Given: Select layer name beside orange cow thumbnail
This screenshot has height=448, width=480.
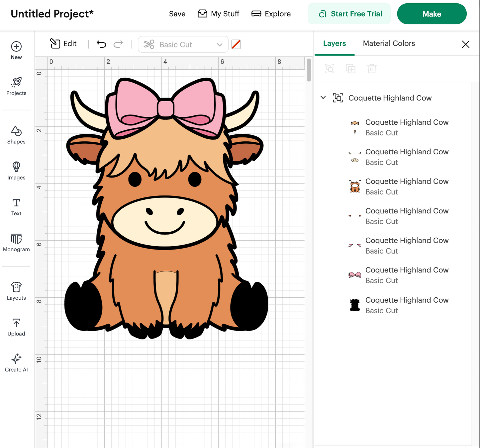Looking at the screenshot, I should pos(407,181).
